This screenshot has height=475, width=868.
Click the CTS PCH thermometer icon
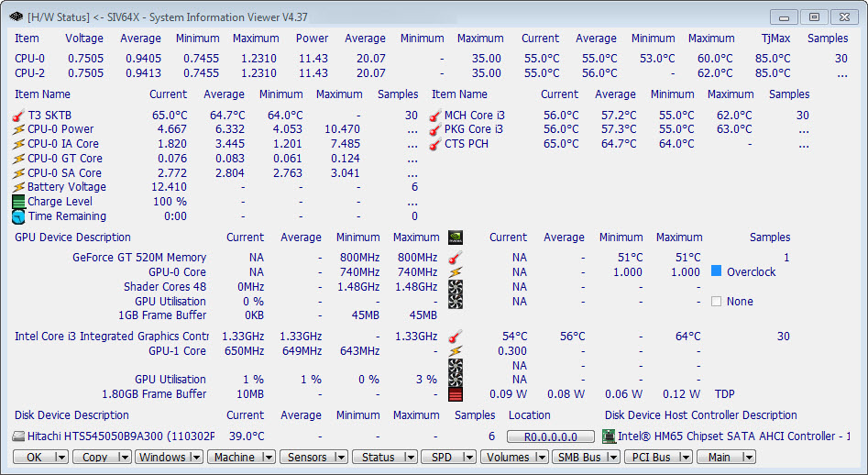coord(435,144)
